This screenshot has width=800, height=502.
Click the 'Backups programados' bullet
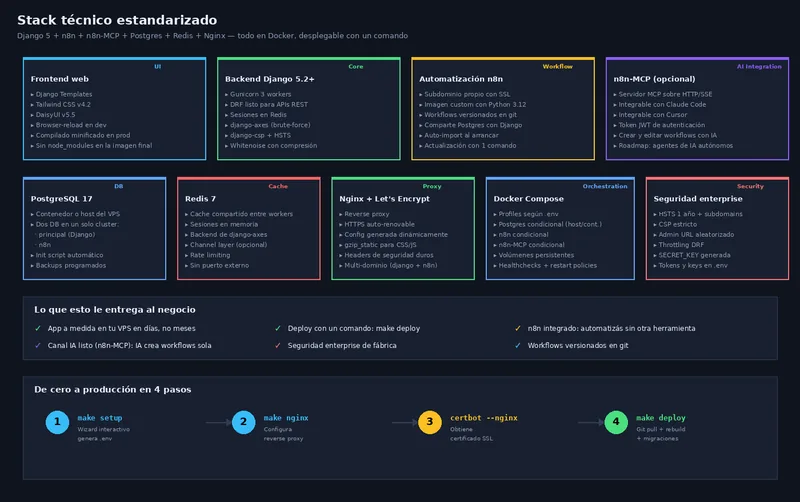point(68,265)
